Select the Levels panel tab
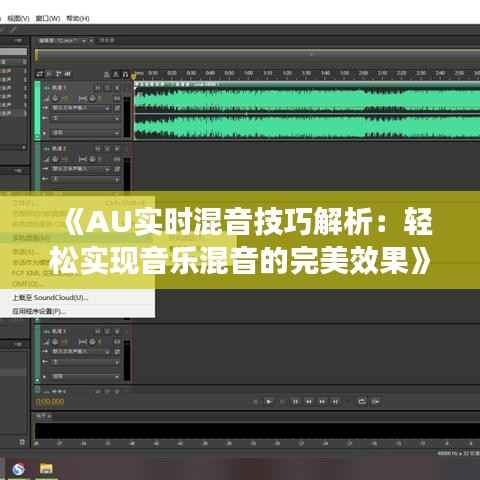The image size is (480, 480). click(43, 416)
